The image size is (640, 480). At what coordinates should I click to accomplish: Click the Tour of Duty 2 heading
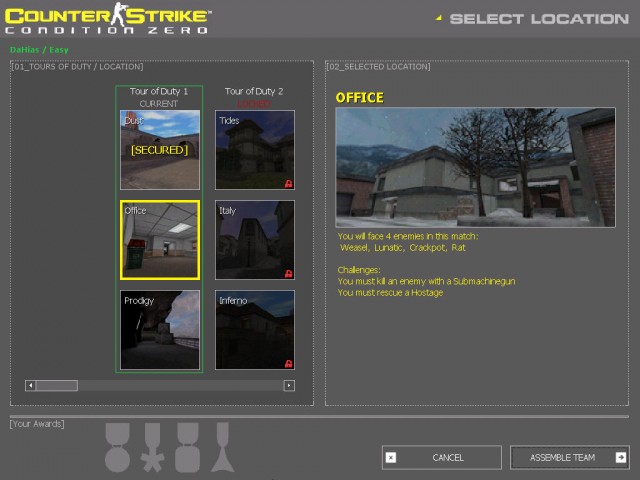(254, 91)
